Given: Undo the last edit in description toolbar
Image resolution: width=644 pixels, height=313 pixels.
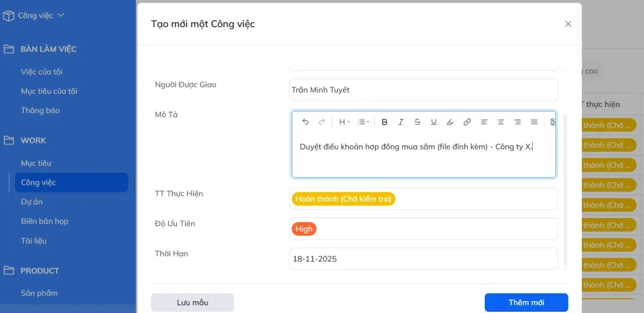Looking at the screenshot, I should tap(305, 122).
